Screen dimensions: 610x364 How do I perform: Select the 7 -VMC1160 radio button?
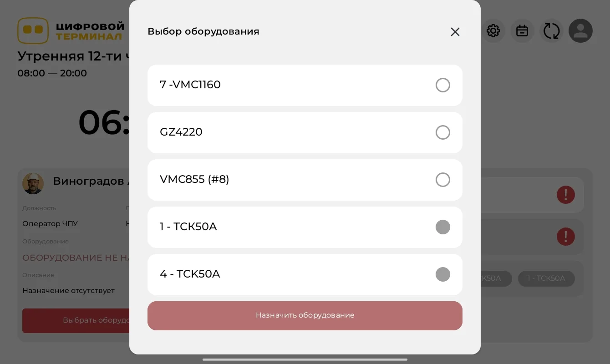[442, 85]
